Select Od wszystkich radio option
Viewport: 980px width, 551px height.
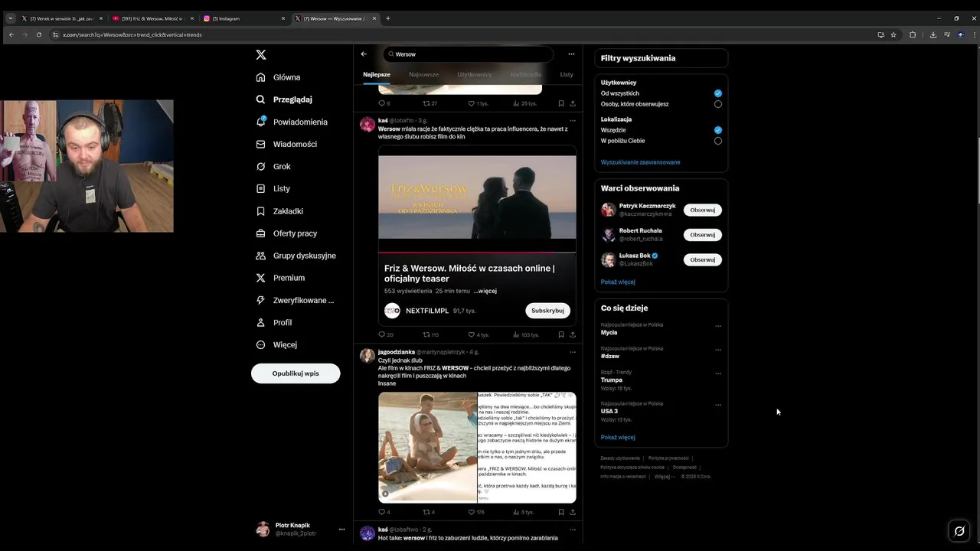coord(718,93)
